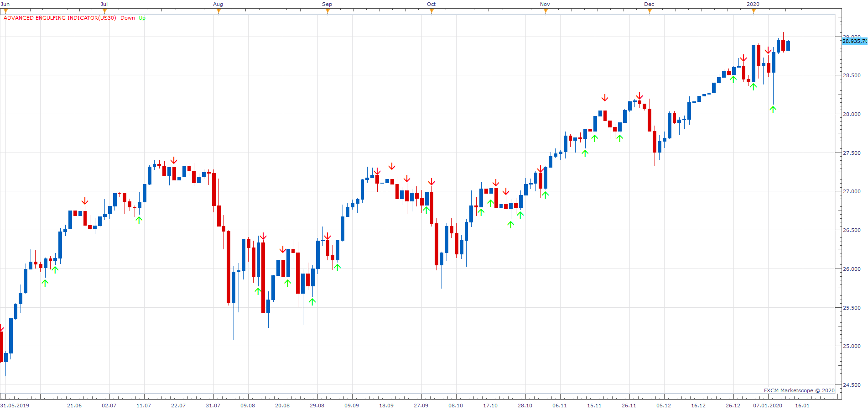Select the red Down legend label

(x=128, y=18)
